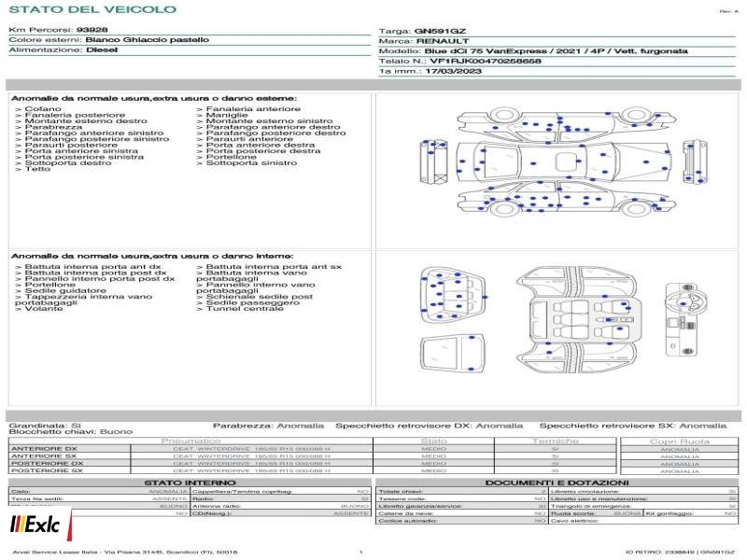Click the 'Antenna radio:' row label
The width and height of the screenshot is (747, 560).
217,506
